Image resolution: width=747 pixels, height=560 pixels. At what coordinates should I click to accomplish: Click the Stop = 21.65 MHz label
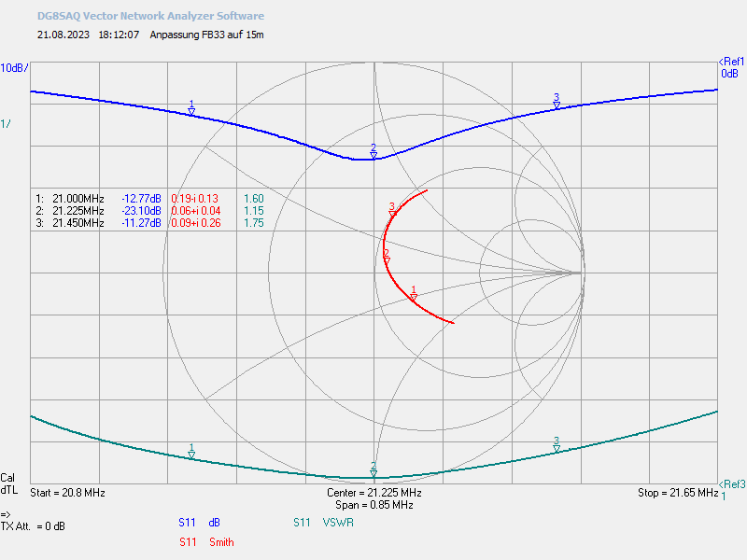[678, 493]
